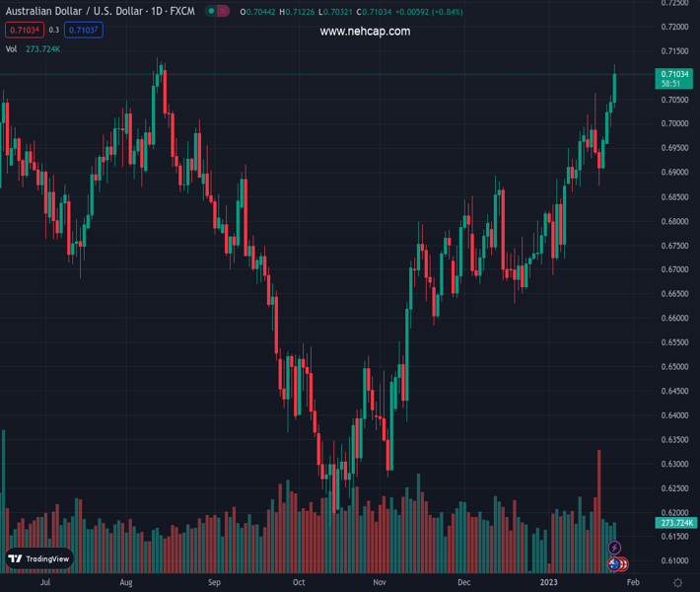Click the 0.65000 level on price scale
Viewport: 700px width, 592px height.
tap(674, 367)
